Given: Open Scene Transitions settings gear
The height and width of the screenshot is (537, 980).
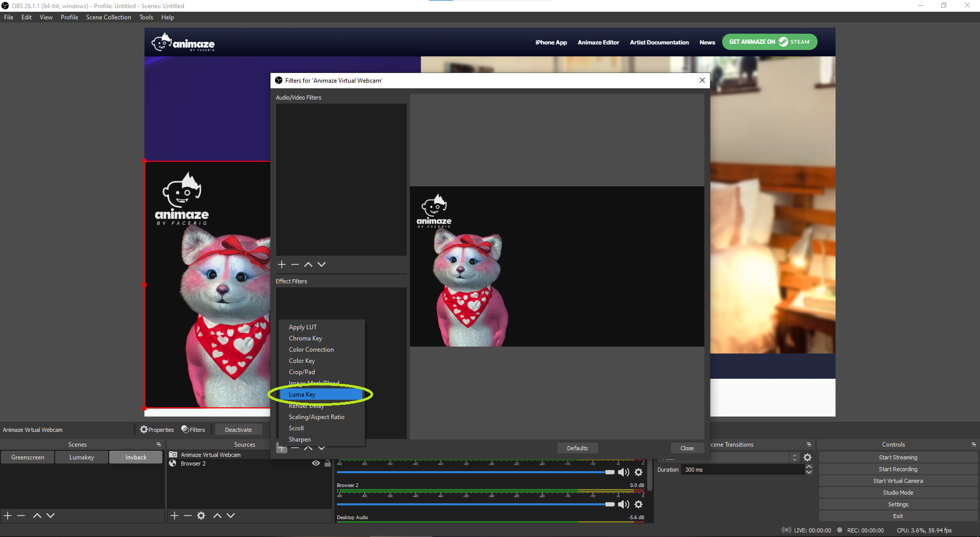Looking at the screenshot, I should [807, 457].
